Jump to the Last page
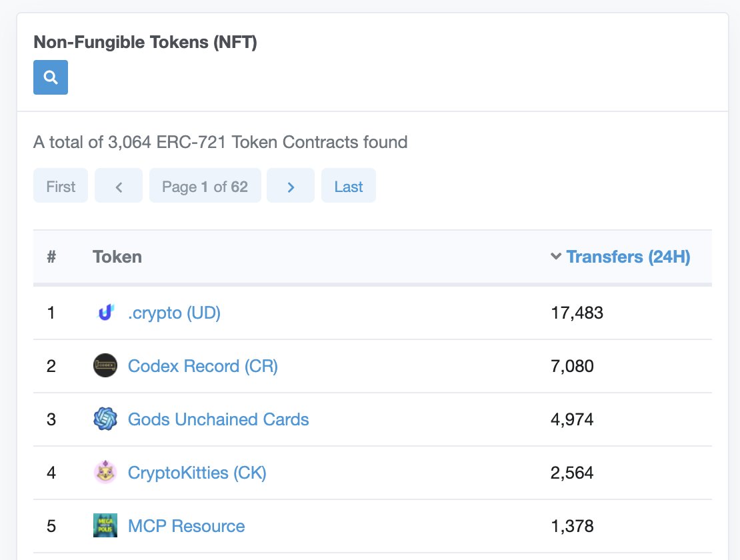The image size is (740, 560). [349, 186]
